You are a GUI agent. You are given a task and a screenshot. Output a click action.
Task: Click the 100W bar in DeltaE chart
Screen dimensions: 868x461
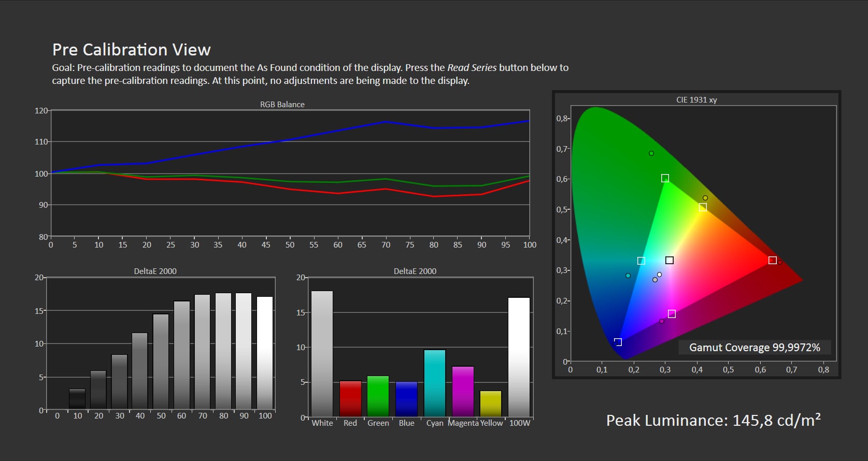click(x=519, y=357)
